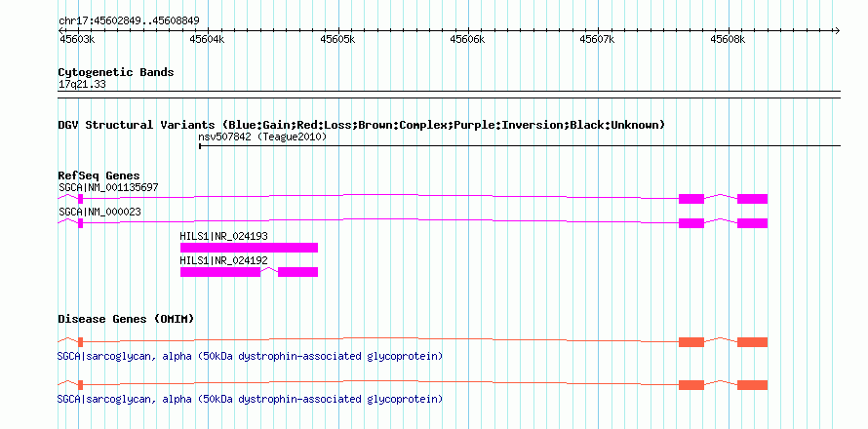
Task: Open second SGCA sarcoglycan alpha OMIM link
Action: (x=251, y=399)
